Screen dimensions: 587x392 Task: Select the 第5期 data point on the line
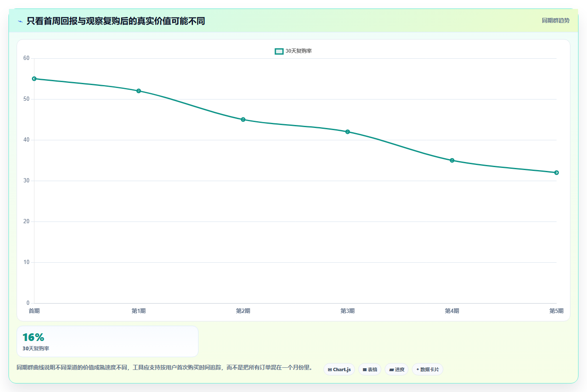pos(556,173)
